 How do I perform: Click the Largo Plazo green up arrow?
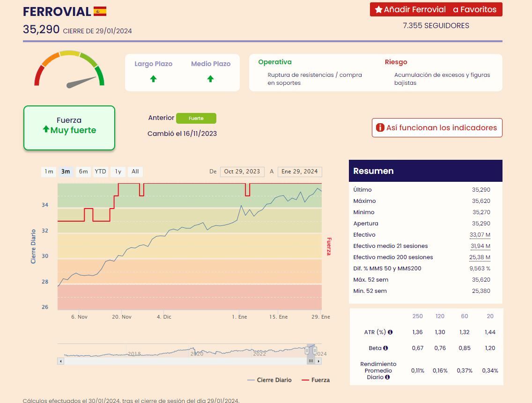coord(153,79)
